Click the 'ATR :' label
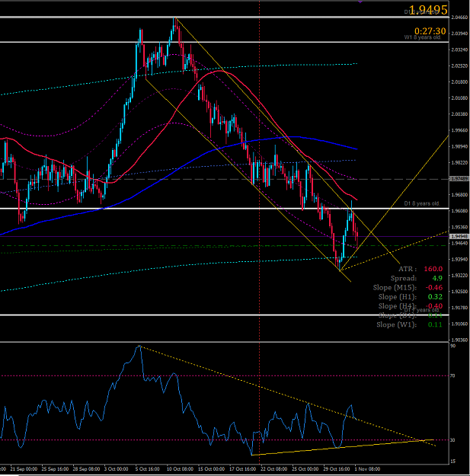470x476 pixels. tap(408, 269)
